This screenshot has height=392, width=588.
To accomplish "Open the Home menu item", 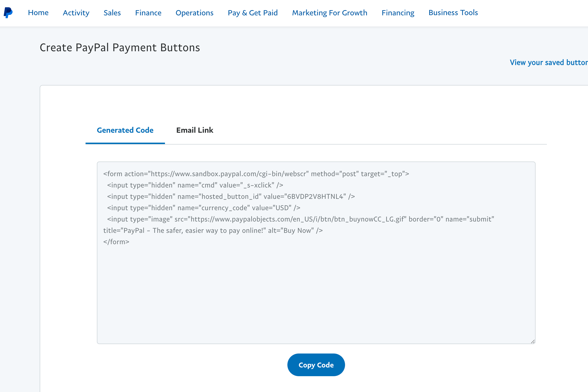I will tap(38, 13).
